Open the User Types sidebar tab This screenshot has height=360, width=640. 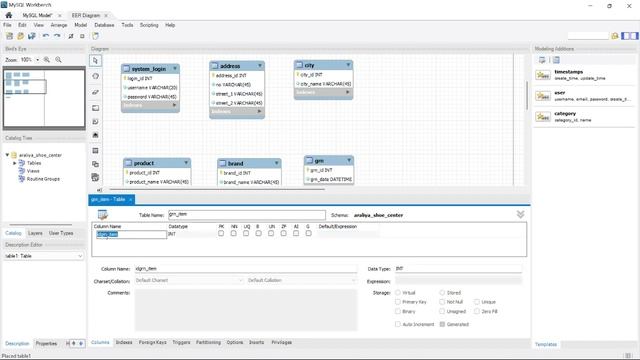61,233
